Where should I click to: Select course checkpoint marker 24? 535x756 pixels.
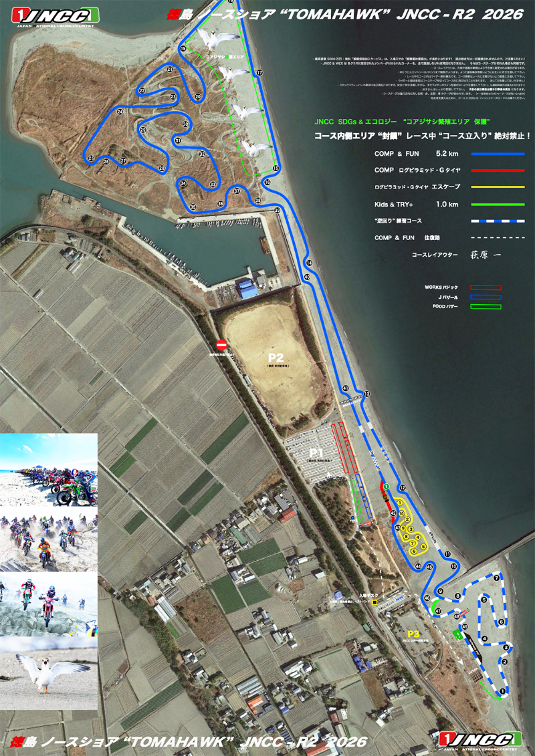click(x=119, y=112)
